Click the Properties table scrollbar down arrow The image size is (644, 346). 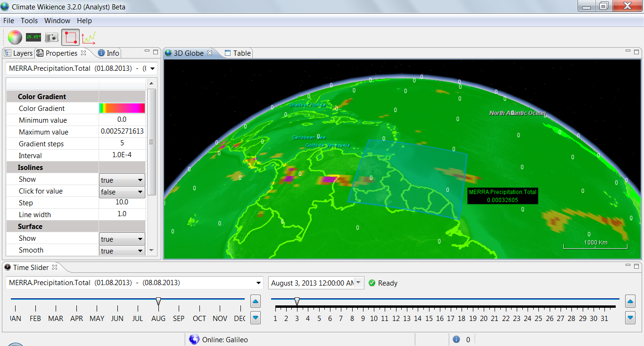coord(151,250)
